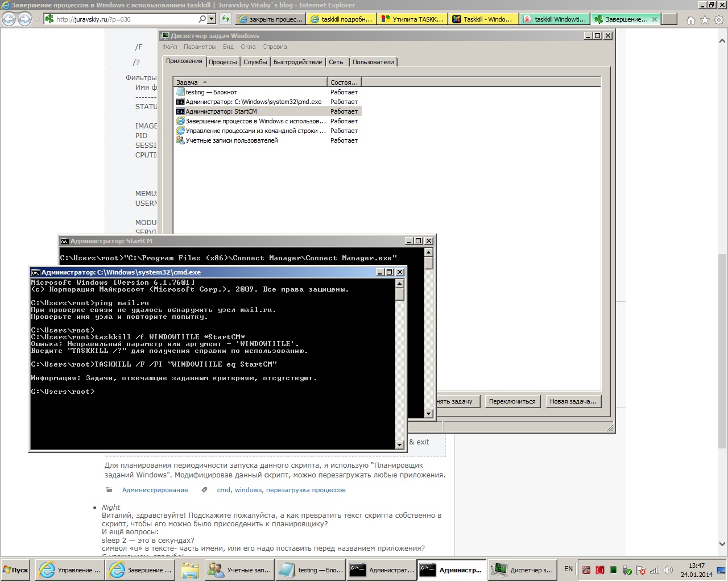Switch to the Службы tab in Task Manager
Screen dimensions: 728x582
click(255, 62)
